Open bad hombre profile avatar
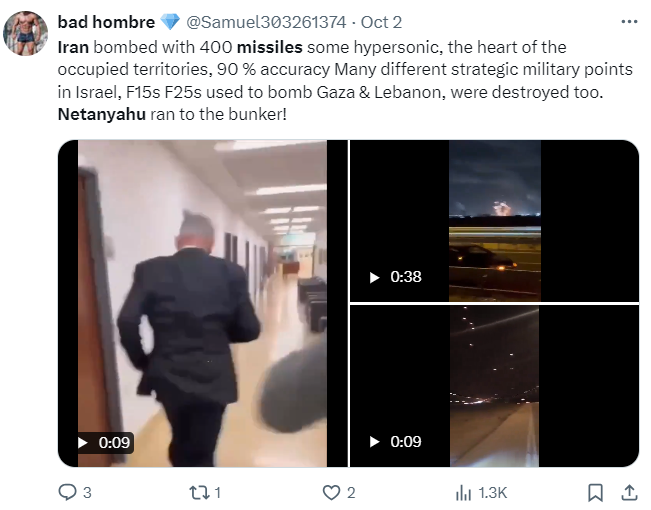Viewport: 651px width, 510px height. [x=25, y=33]
